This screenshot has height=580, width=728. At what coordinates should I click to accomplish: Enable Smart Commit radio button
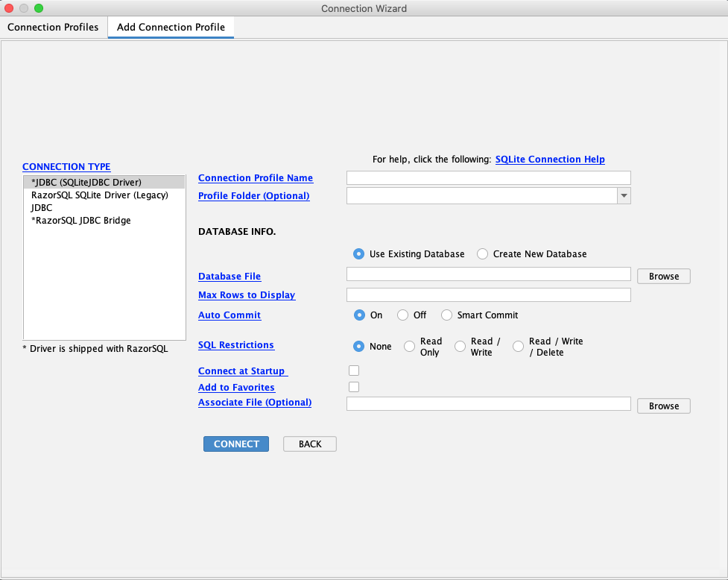pyautogui.click(x=447, y=315)
